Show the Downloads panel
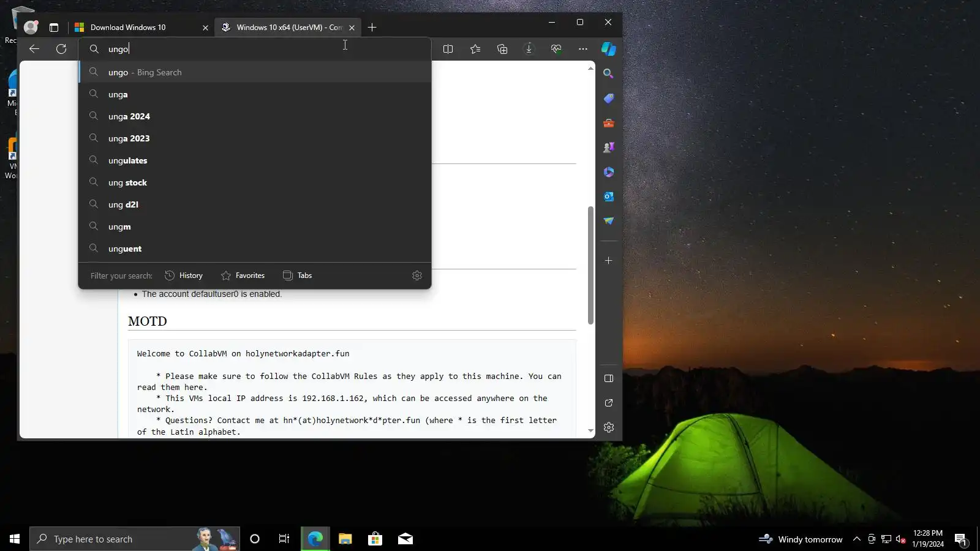 [x=529, y=49]
